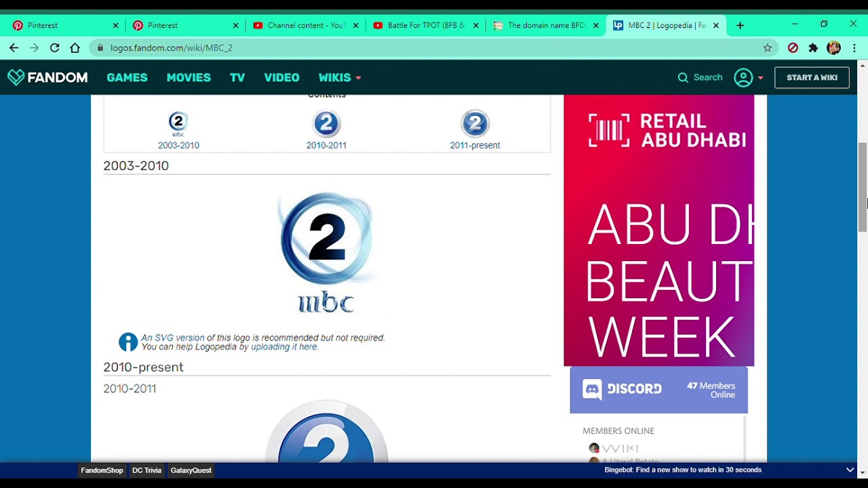The height and width of the screenshot is (488, 868).
Task: Close the MBC 2 Logopedia tab
Action: (715, 26)
